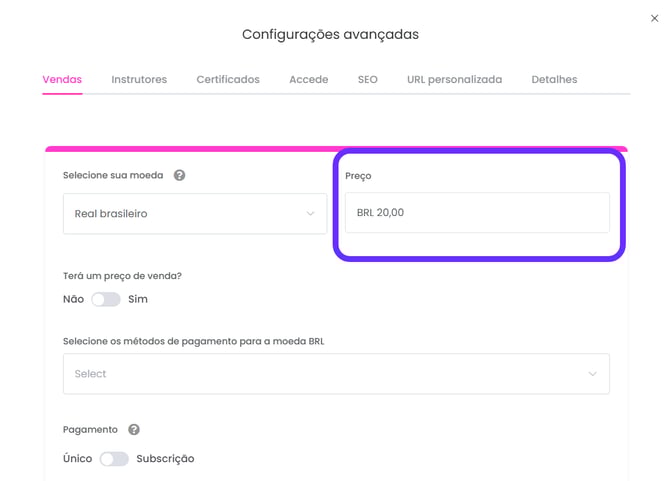Switch the payment toggle from Único to Subscrição

click(x=114, y=459)
